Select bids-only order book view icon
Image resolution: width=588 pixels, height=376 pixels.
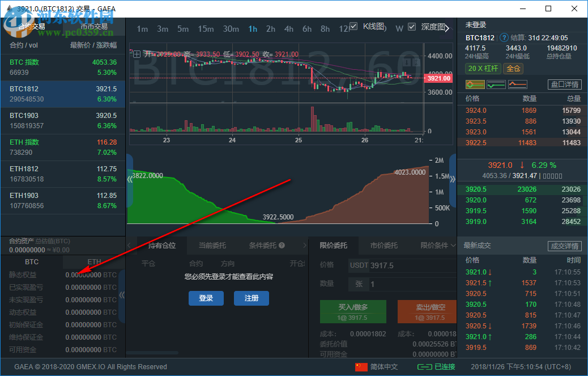[x=496, y=85]
